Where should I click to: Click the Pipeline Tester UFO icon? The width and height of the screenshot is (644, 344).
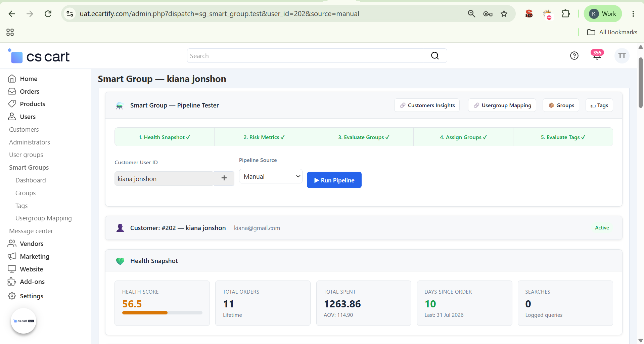click(x=120, y=105)
